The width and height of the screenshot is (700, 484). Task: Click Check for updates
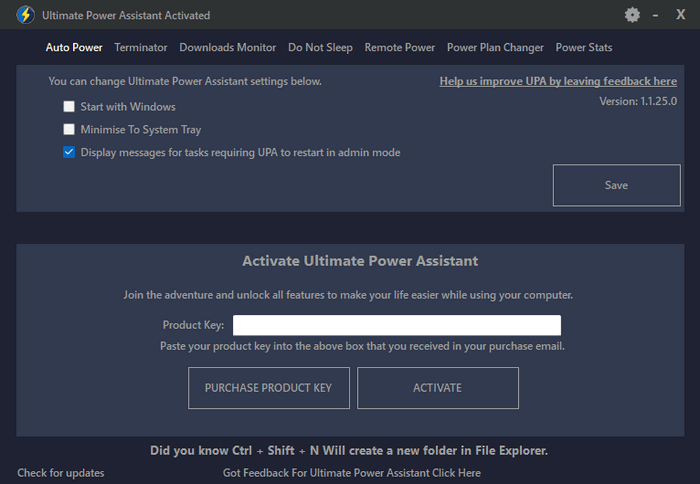coord(61,473)
